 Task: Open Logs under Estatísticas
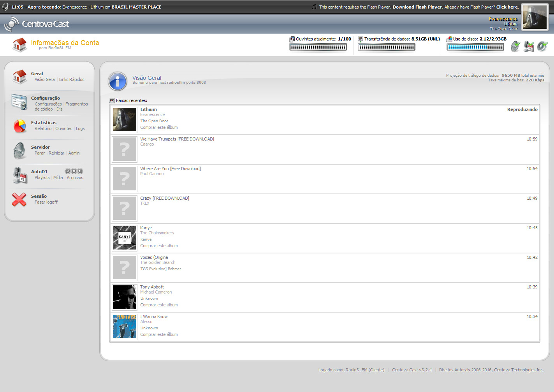point(80,128)
